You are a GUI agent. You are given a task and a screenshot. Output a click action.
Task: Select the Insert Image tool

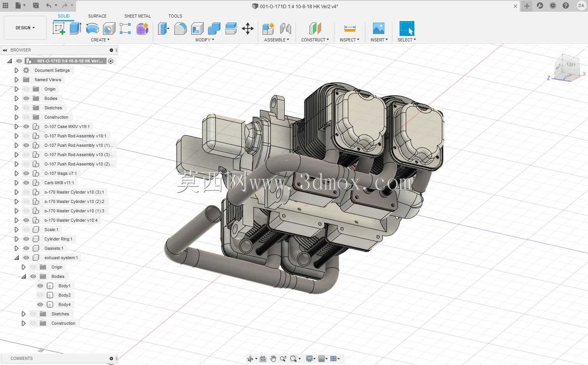[378, 28]
